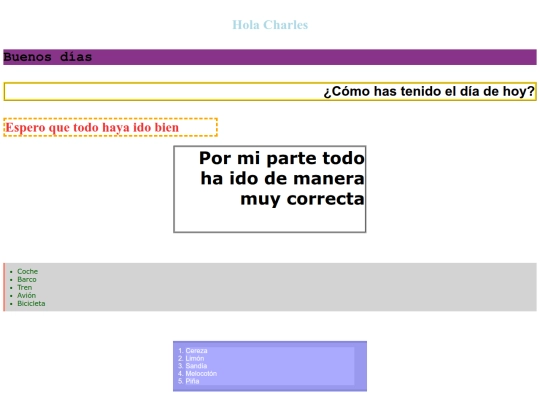Click the '3. Sandía' list item
The height and width of the screenshot is (405, 540).
193,366
